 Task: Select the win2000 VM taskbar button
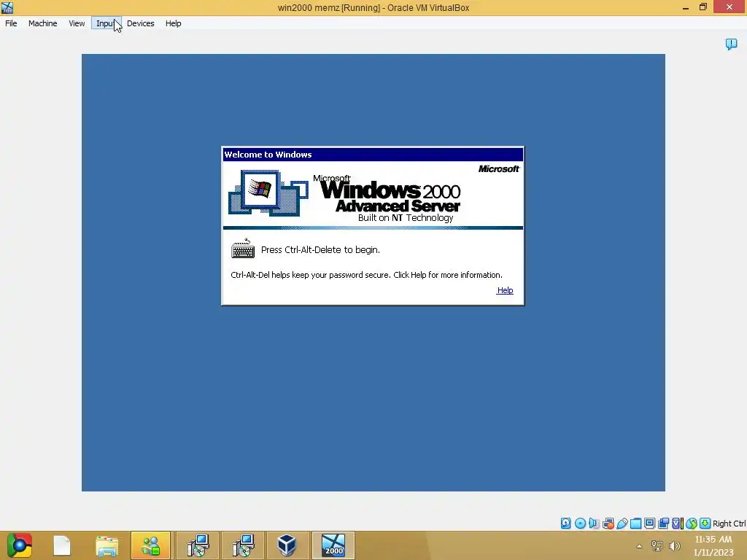tap(333, 545)
